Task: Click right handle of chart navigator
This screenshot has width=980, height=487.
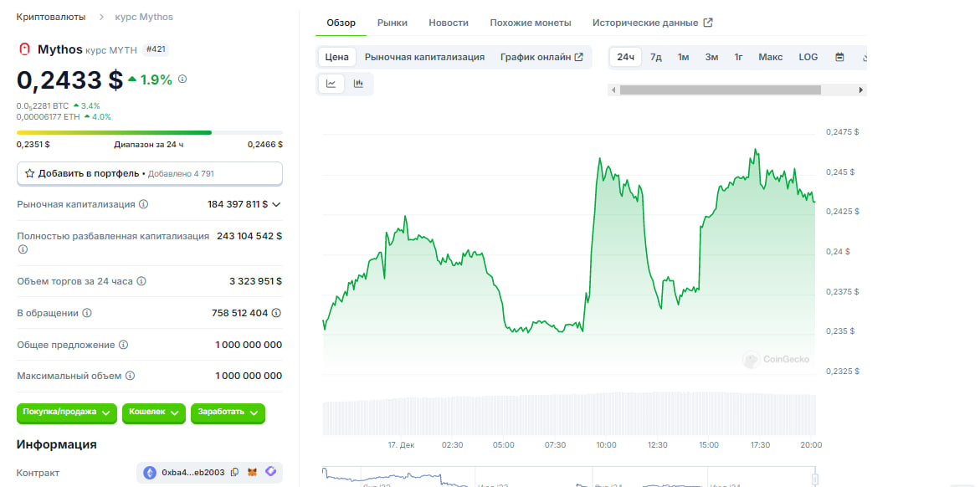Action: tap(815, 479)
